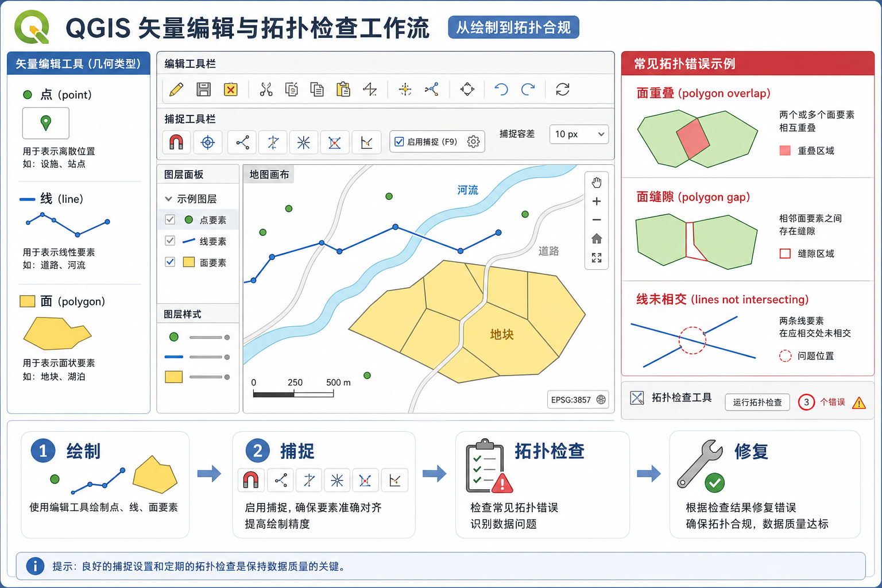
Task: Click the 道路 label on the map
Action: (548, 251)
